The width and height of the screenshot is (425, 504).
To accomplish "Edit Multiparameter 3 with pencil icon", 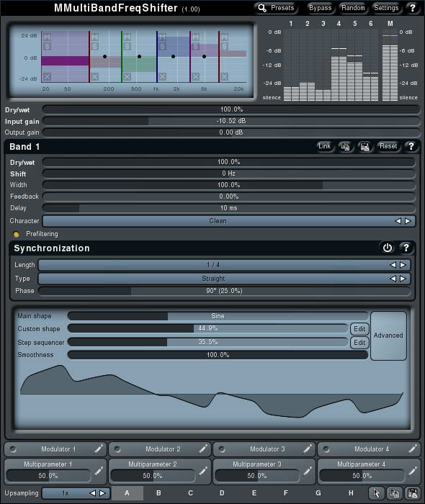I will [308, 472].
